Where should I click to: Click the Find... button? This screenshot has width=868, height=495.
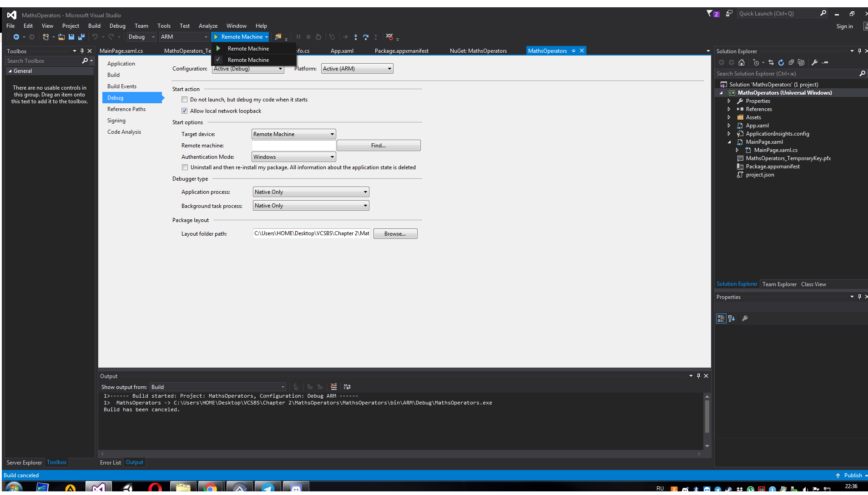click(x=378, y=146)
